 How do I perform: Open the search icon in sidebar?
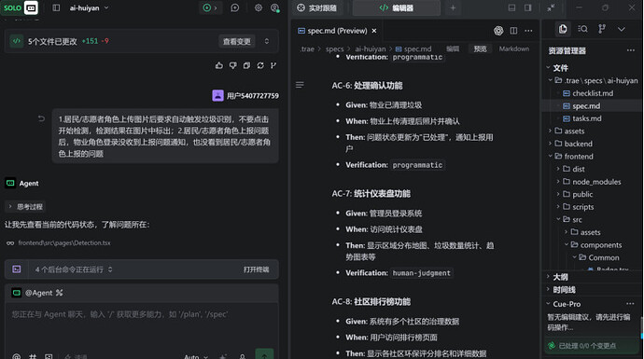point(582,29)
